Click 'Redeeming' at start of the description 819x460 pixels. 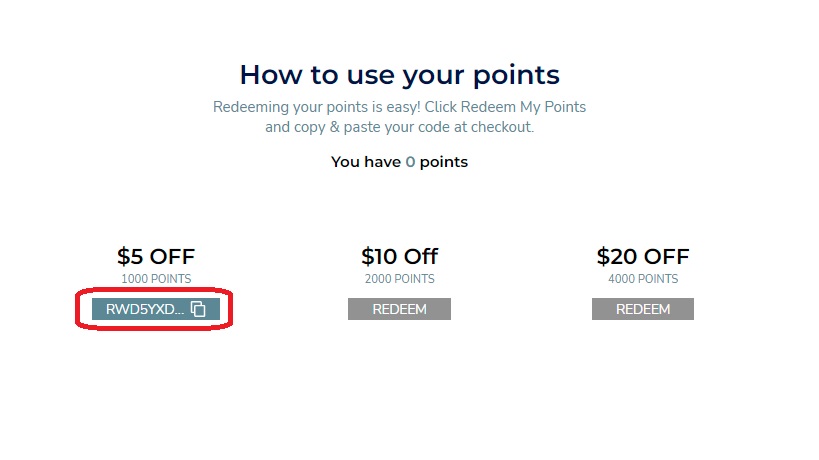(251, 107)
